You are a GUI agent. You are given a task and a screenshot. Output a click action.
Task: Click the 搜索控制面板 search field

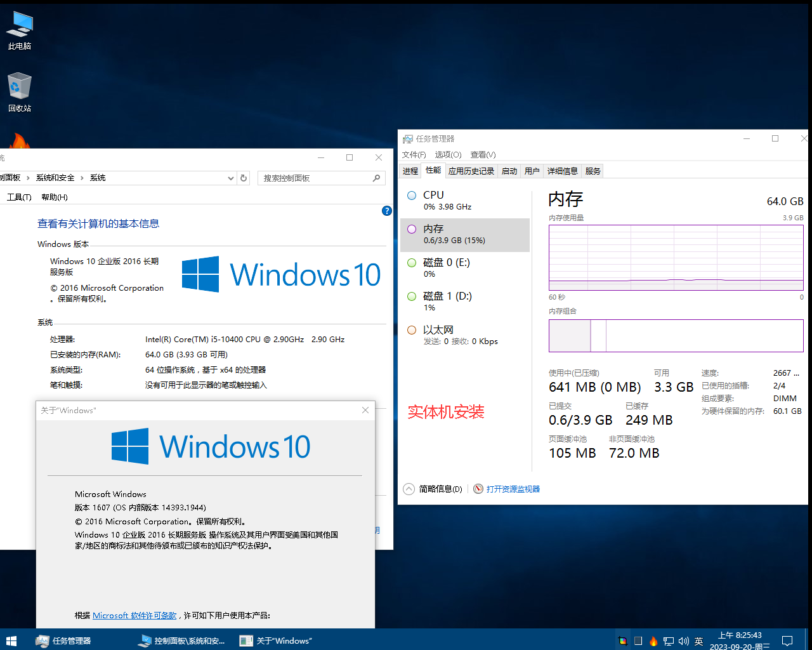coord(315,178)
